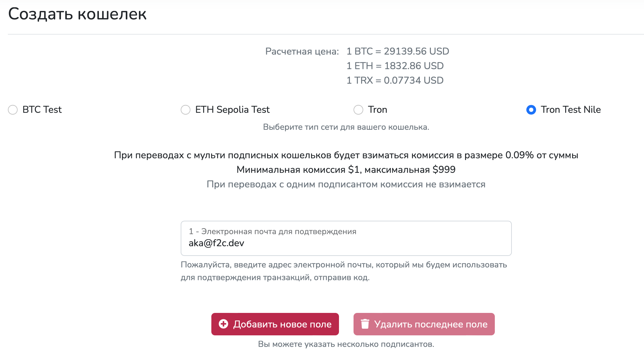Click the selected Tron Test Nile radio button
The width and height of the screenshot is (644, 359).
(531, 110)
